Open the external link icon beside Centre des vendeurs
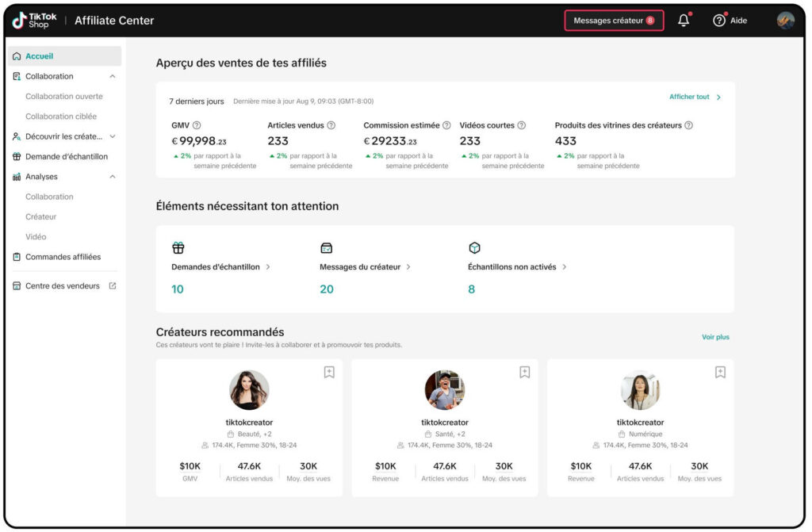 coord(113,286)
